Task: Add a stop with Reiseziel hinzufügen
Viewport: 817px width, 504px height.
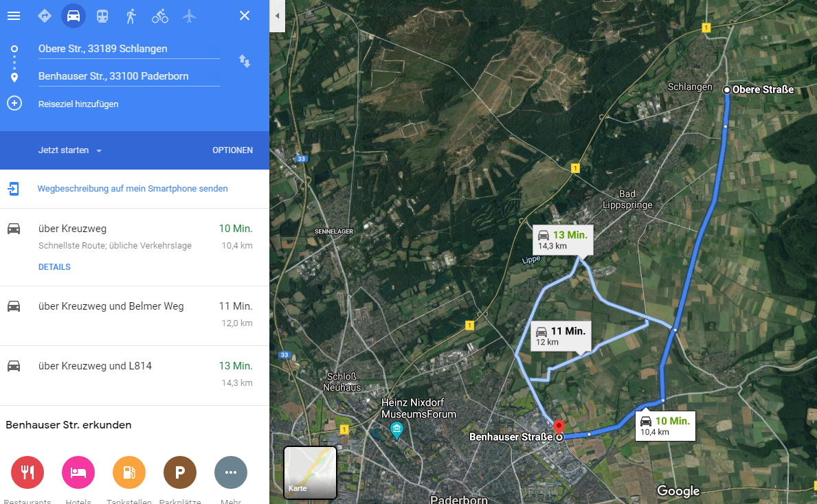Action: point(78,104)
